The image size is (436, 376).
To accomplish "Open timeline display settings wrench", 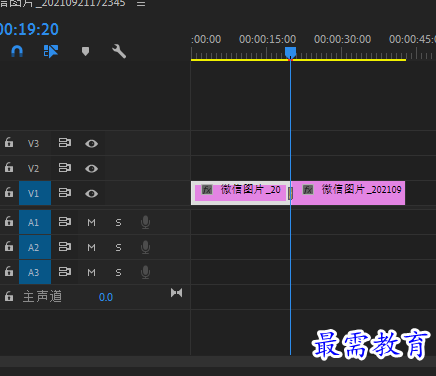I will pos(119,51).
